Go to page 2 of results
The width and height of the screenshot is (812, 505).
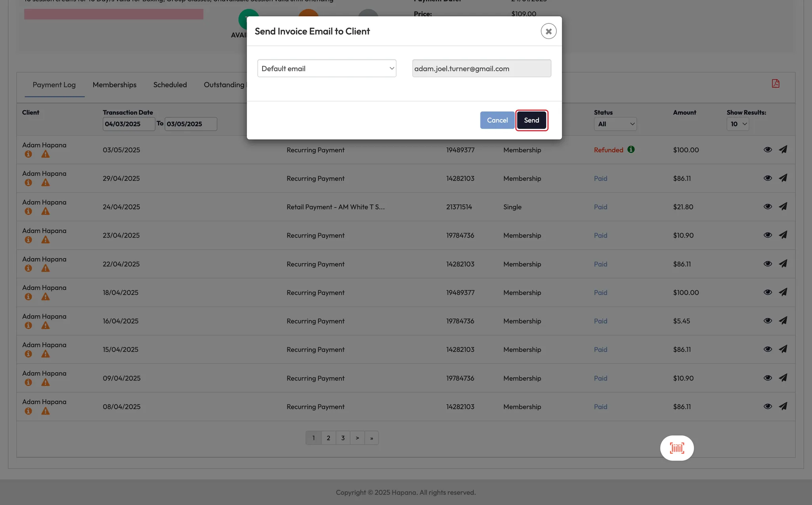[x=328, y=438]
